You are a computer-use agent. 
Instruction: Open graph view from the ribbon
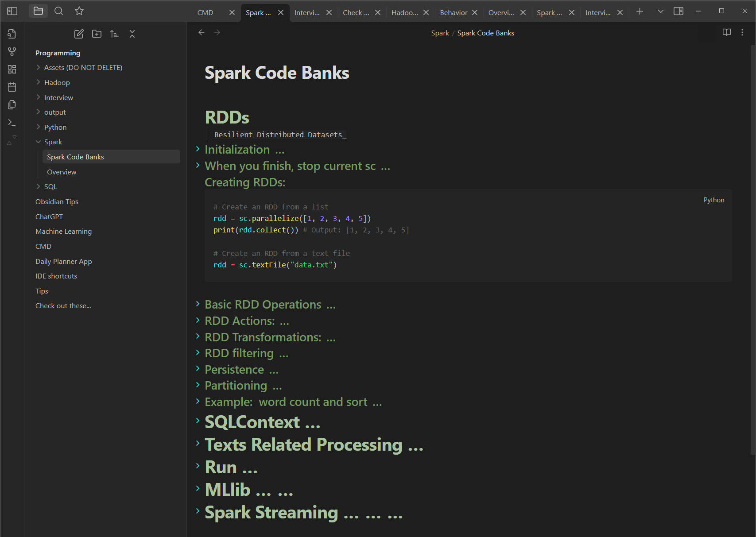coord(12,52)
